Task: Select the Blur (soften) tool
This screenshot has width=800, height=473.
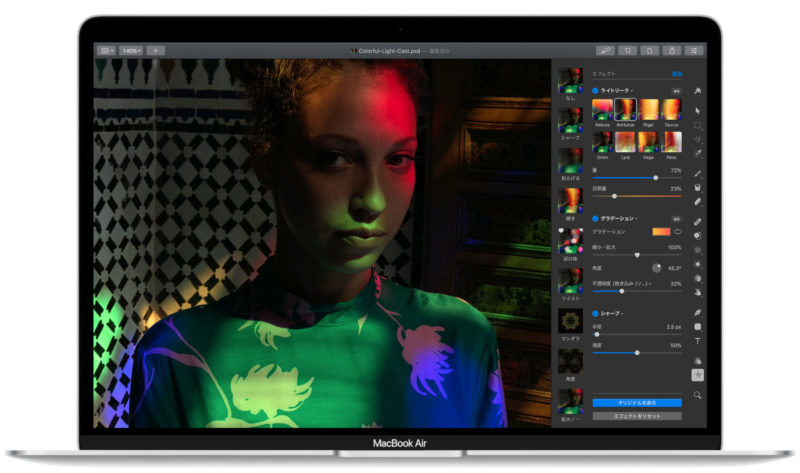Action: 697,250
